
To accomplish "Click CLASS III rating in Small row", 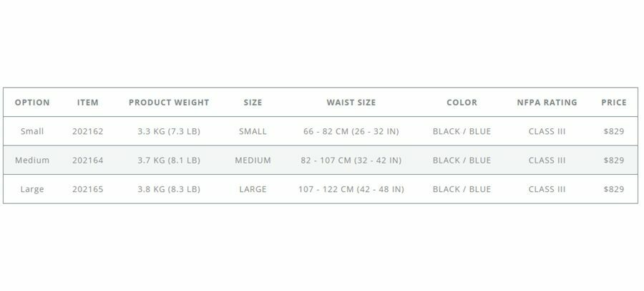I will (x=547, y=131).
